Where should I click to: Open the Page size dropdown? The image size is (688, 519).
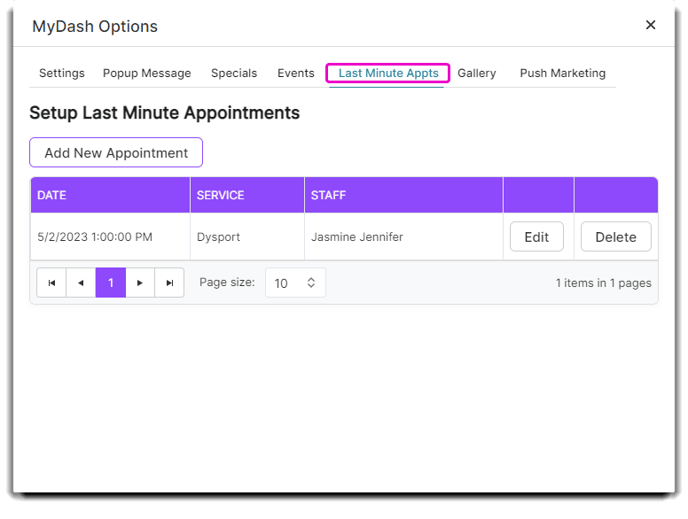295,283
